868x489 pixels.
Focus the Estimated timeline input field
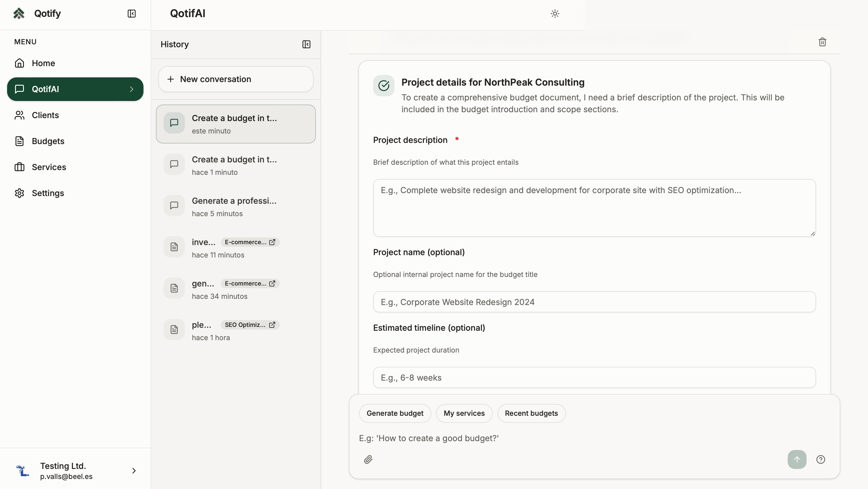click(594, 377)
